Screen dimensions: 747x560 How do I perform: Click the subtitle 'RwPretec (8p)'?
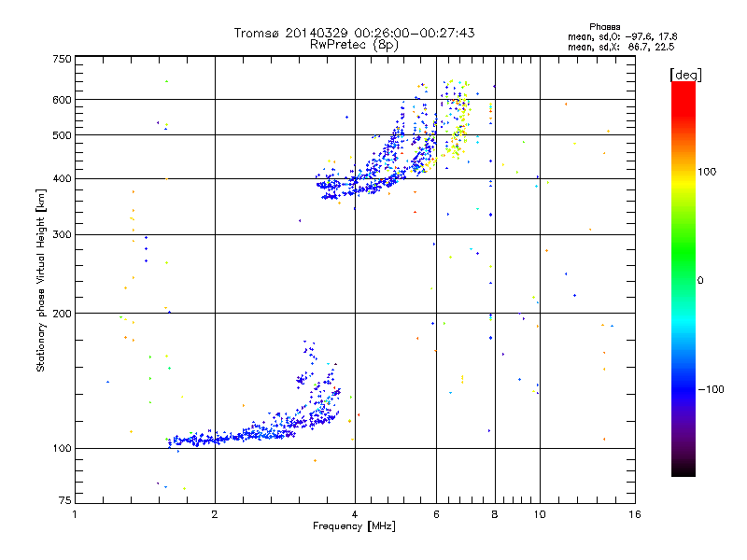[354, 45]
